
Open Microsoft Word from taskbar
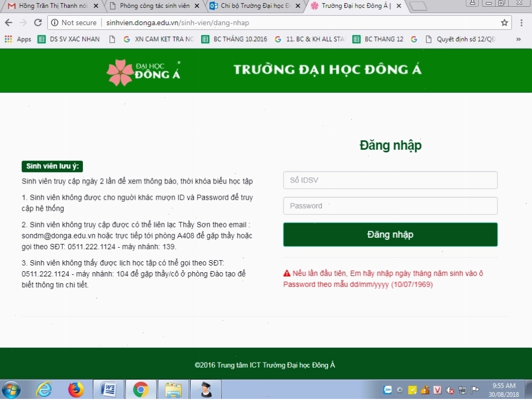pyautogui.click(x=108, y=390)
